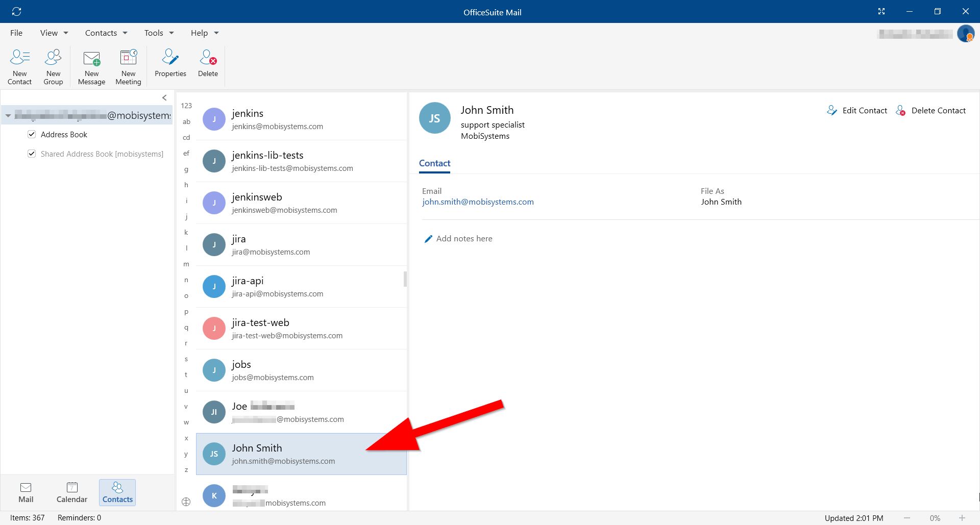Jump to ab in the alphabet index
This screenshot has width=980, height=525.
pos(186,121)
